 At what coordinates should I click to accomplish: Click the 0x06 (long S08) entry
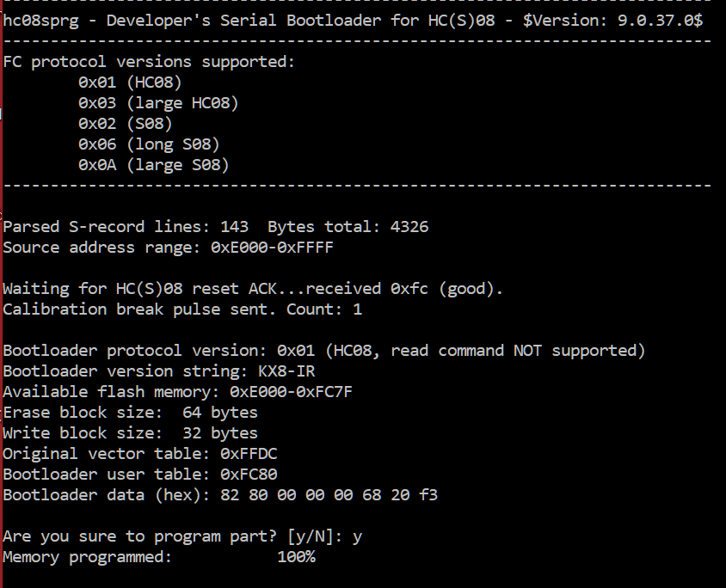click(149, 144)
